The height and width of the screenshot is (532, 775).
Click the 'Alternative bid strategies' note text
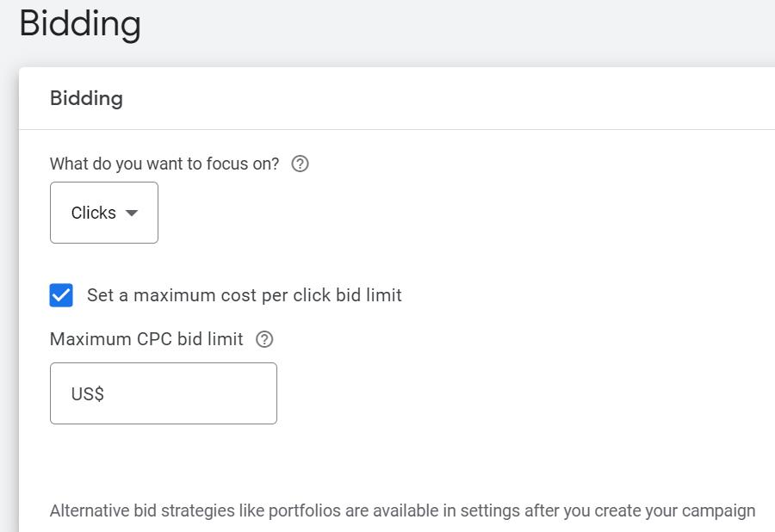pos(402,510)
